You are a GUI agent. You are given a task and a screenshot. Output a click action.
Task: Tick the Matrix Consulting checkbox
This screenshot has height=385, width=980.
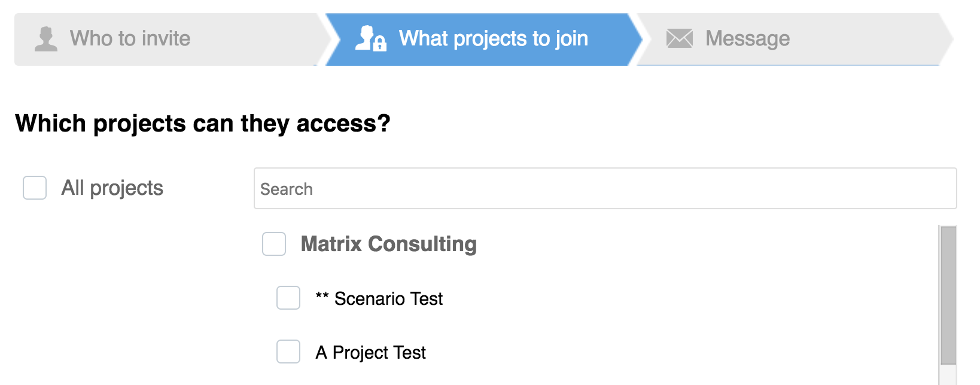tap(274, 244)
